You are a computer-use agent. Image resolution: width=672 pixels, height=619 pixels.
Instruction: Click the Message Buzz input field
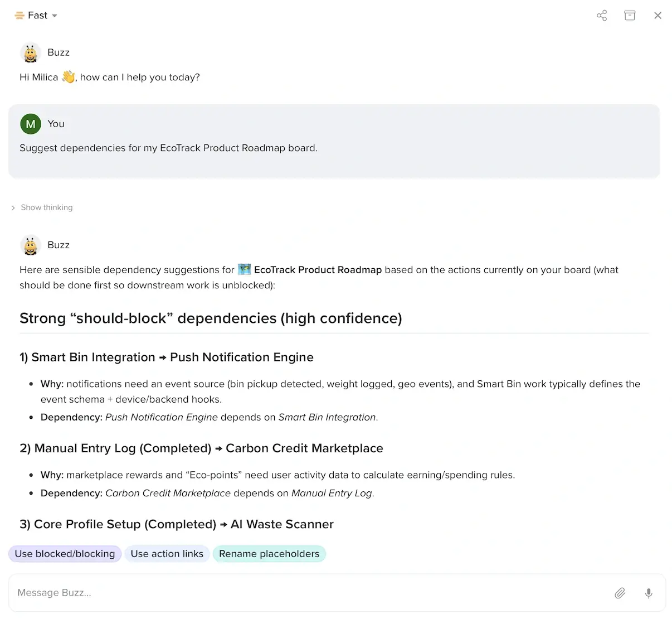223,592
